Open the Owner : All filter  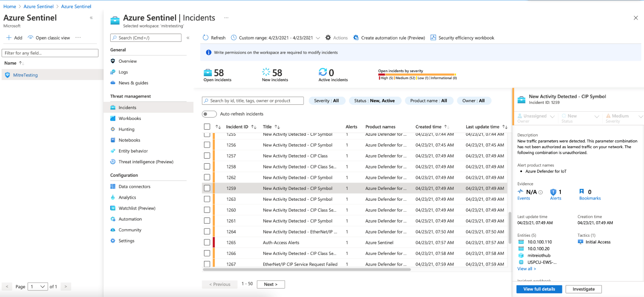(474, 101)
